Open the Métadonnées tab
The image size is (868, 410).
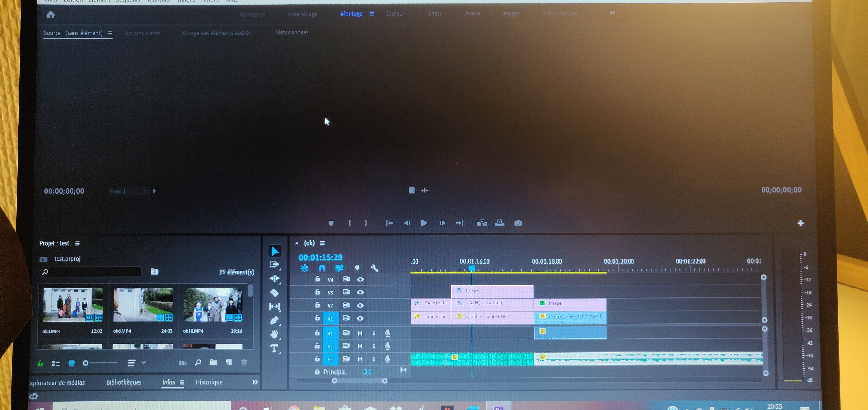(291, 32)
